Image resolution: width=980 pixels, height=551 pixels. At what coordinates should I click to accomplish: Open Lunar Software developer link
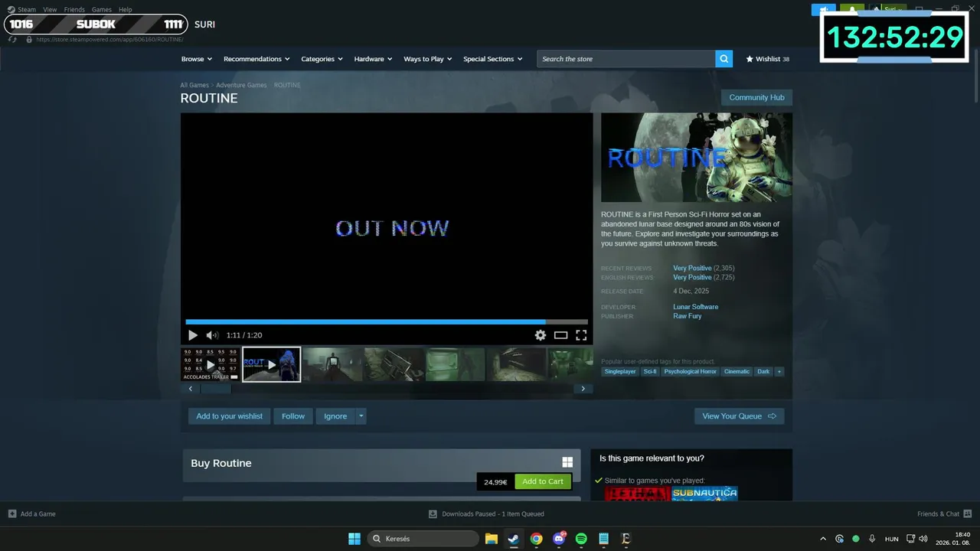695,307
